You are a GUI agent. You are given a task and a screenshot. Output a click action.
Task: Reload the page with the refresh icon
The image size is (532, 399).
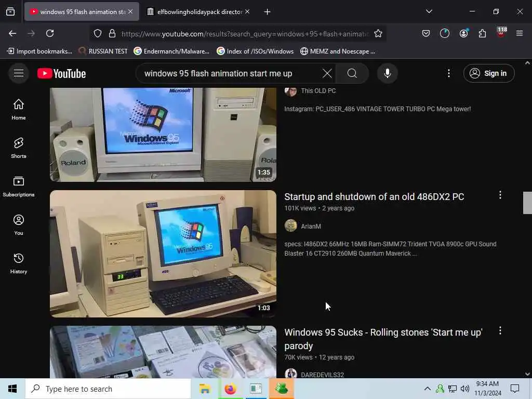pyautogui.click(x=50, y=33)
